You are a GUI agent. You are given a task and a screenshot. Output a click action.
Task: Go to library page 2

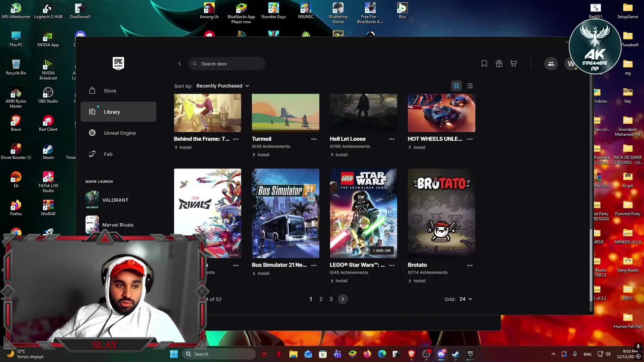point(320,299)
